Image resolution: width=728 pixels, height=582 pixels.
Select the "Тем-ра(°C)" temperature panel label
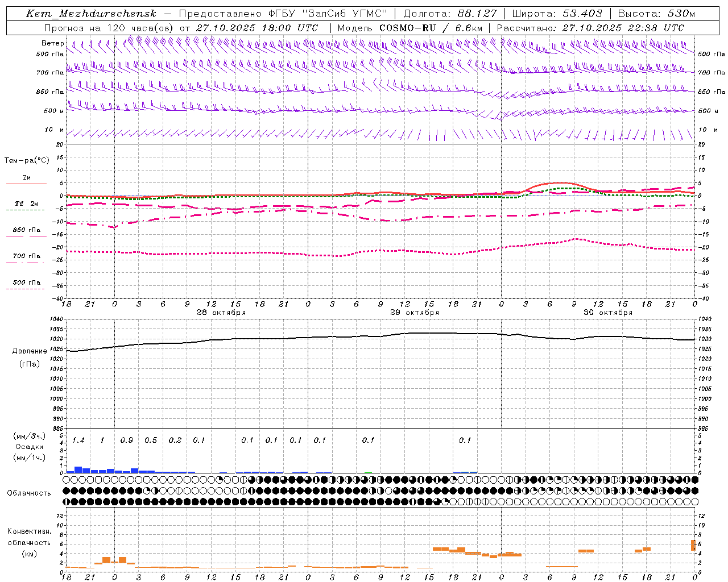[x=27, y=161]
